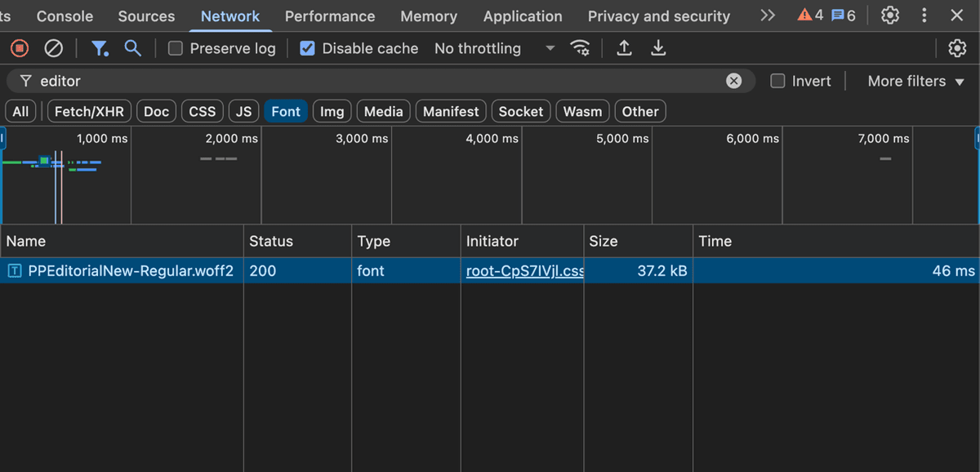Sort by Size column header
Viewport: 980px width, 472px height.
(x=638, y=241)
